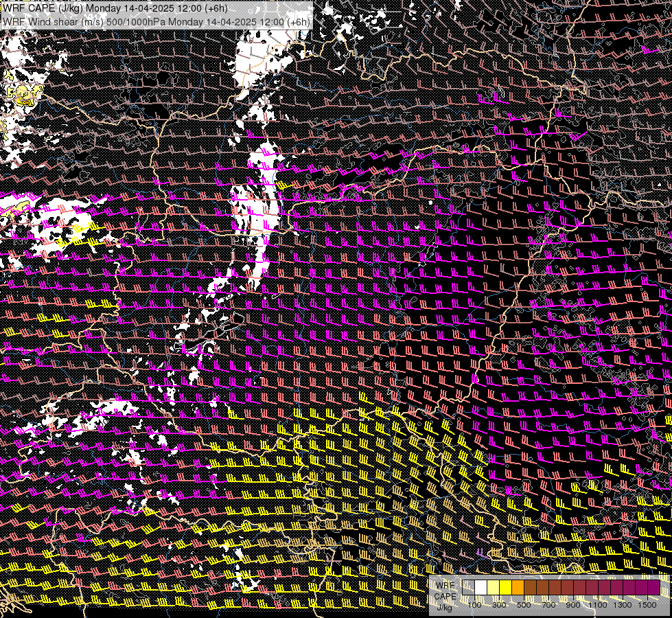Click the orange CAPE legend swatch

[x=518, y=588]
